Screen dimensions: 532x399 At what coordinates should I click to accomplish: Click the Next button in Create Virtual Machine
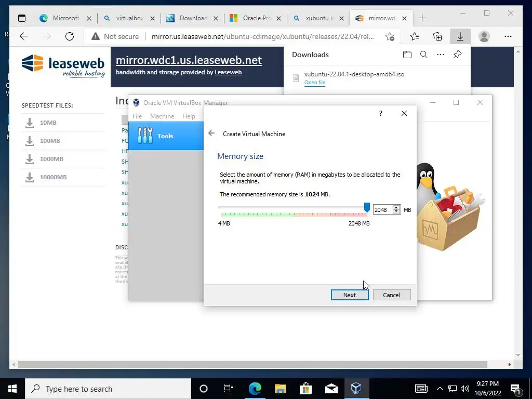[350, 295]
